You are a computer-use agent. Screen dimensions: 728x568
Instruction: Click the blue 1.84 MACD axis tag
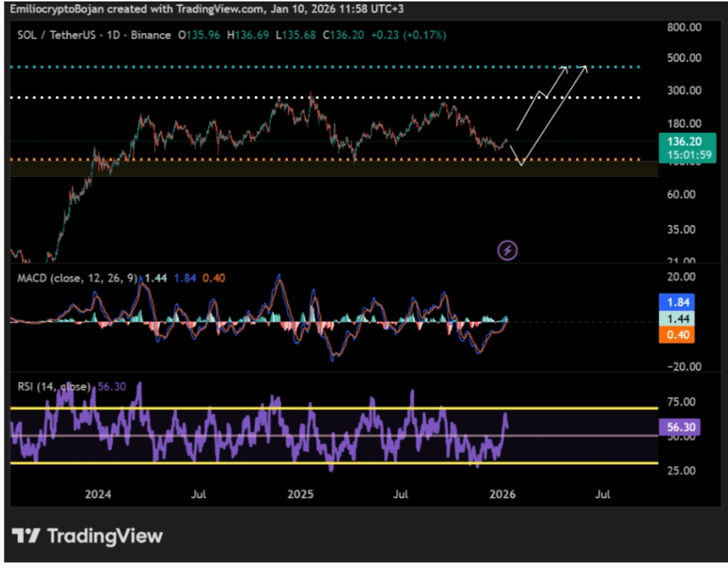(x=680, y=301)
